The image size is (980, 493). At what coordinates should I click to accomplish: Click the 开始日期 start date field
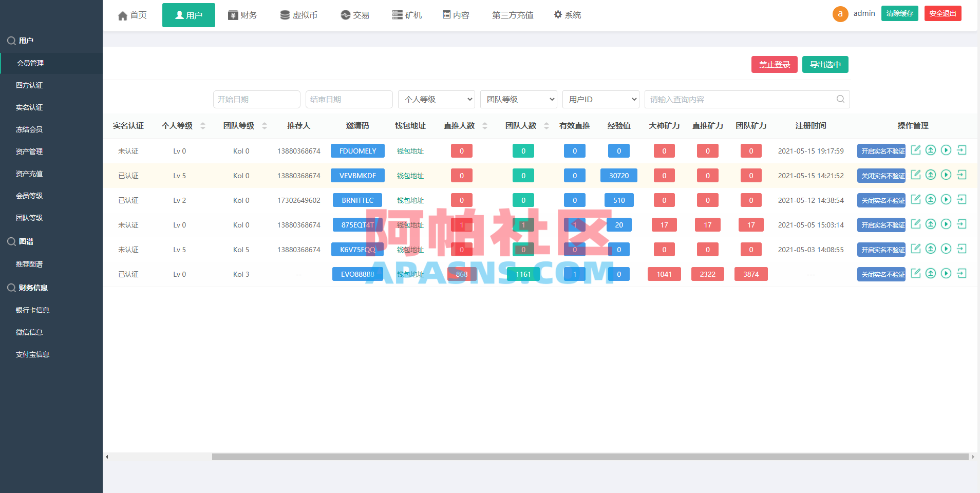tap(257, 99)
